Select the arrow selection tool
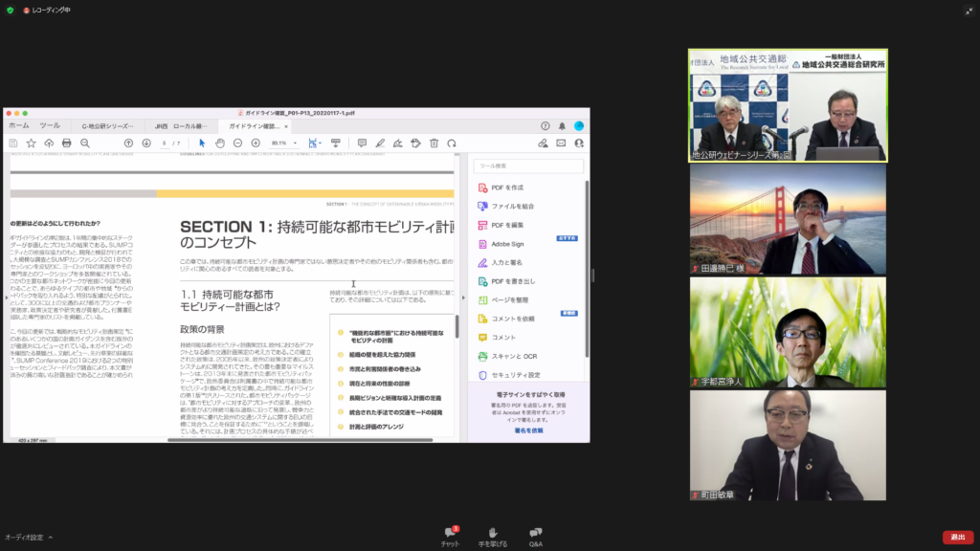The image size is (980, 551). coord(202,143)
